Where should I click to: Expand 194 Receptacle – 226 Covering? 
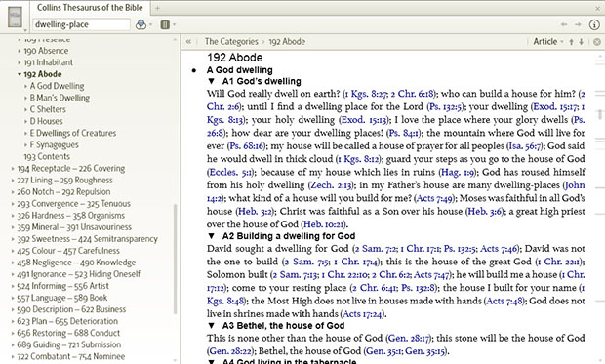13,168
